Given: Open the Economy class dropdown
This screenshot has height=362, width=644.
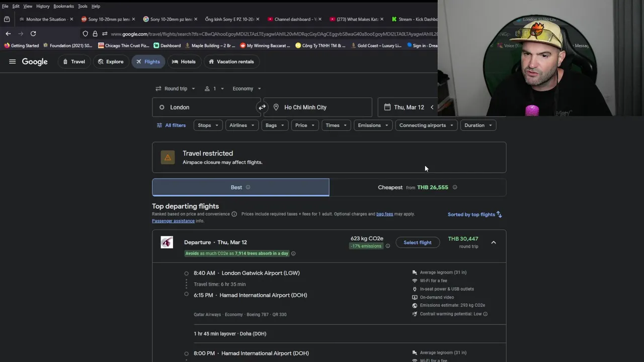Looking at the screenshot, I should pyautogui.click(x=247, y=88).
